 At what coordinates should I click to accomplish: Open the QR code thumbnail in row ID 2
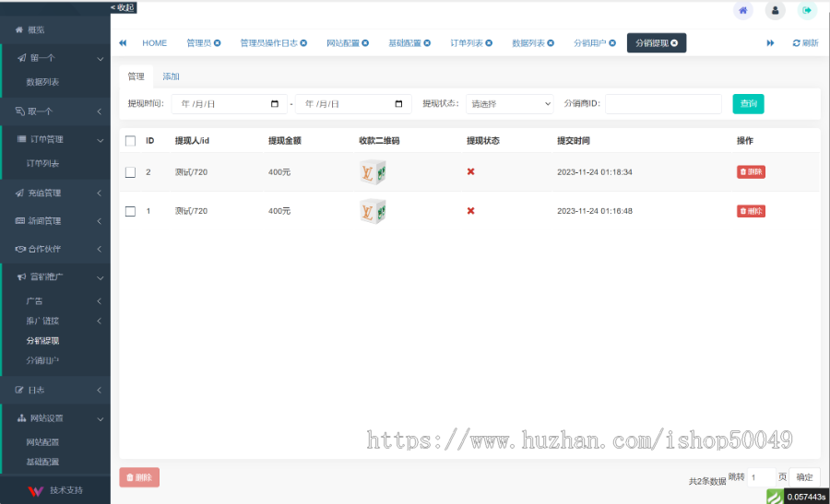tap(373, 172)
